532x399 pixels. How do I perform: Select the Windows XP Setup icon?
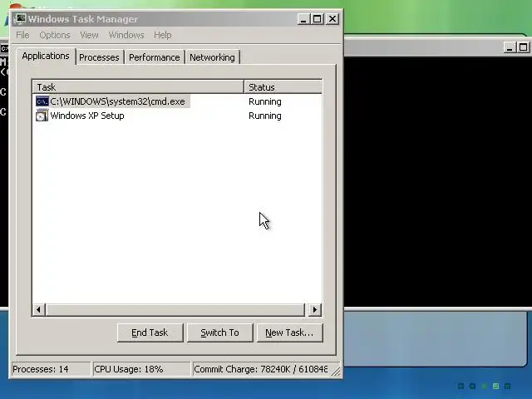(42, 116)
